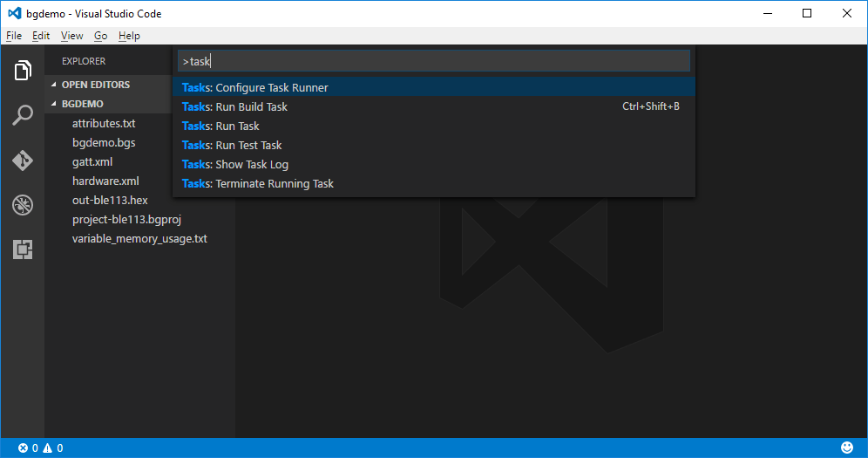
Task: Select Tasks: Run Test Task command
Action: pos(434,145)
